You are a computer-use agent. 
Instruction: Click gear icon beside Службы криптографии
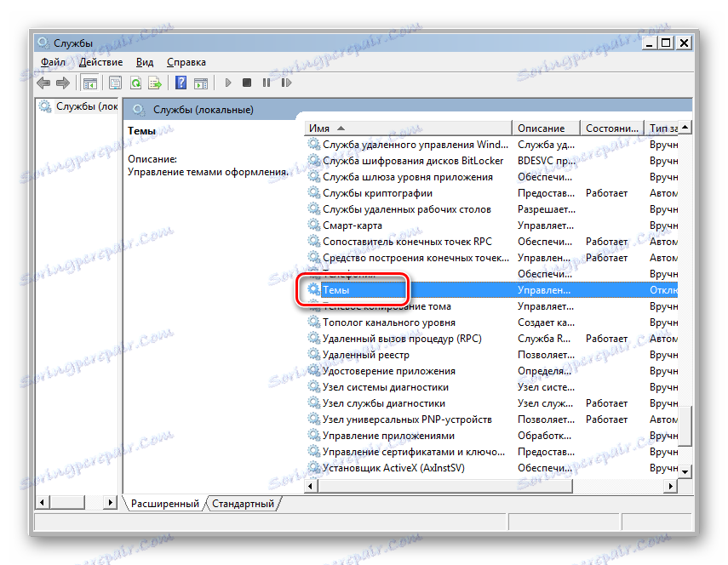tap(314, 193)
